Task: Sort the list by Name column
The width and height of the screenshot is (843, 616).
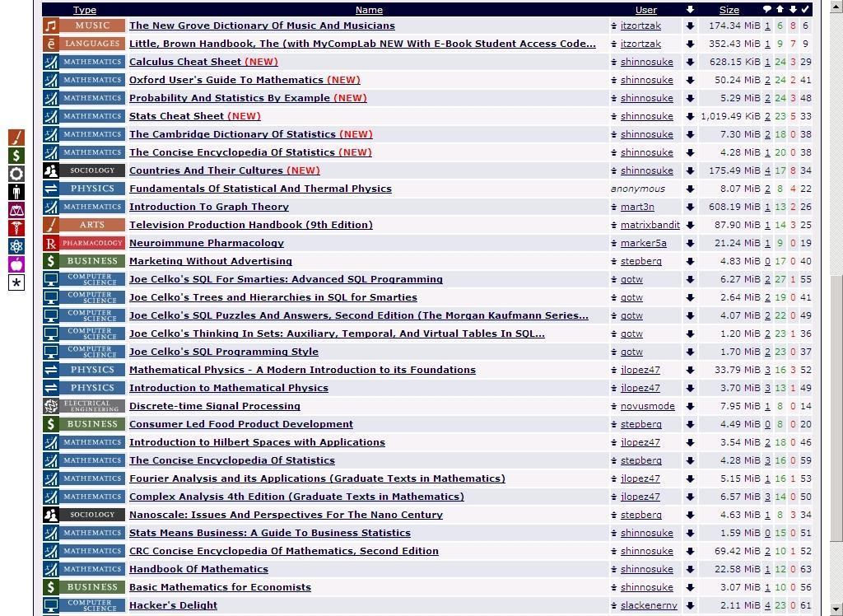Action: [369, 10]
